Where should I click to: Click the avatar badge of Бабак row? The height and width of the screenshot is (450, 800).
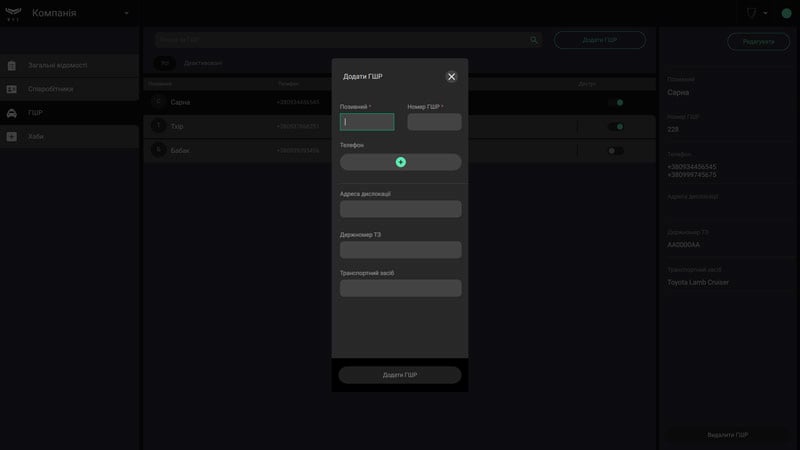click(158, 150)
